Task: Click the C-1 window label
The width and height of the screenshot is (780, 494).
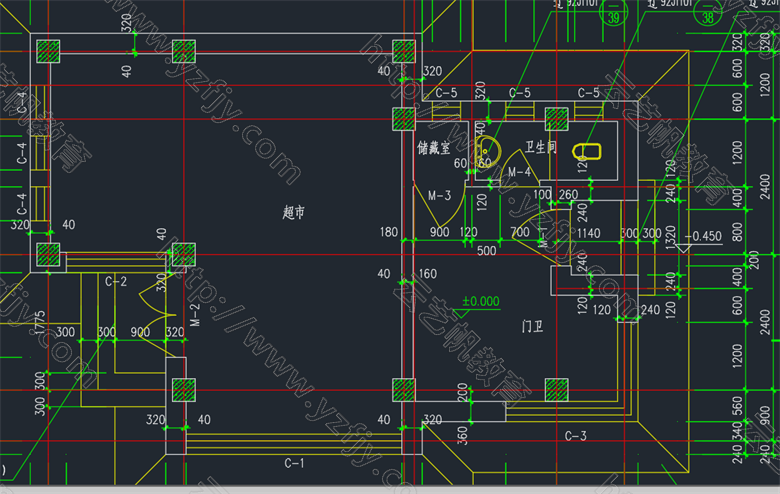Action: pyautogui.click(x=294, y=463)
